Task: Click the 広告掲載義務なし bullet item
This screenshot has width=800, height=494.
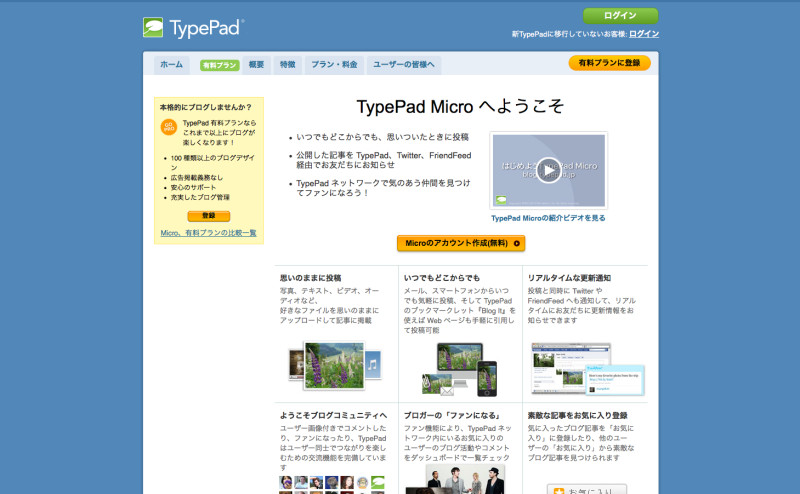Action: (196, 178)
